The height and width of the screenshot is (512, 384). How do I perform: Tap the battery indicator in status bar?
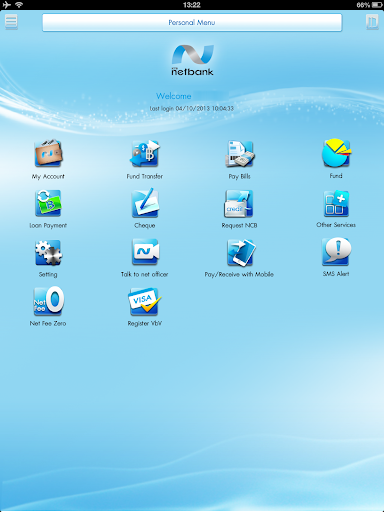coord(377,5)
